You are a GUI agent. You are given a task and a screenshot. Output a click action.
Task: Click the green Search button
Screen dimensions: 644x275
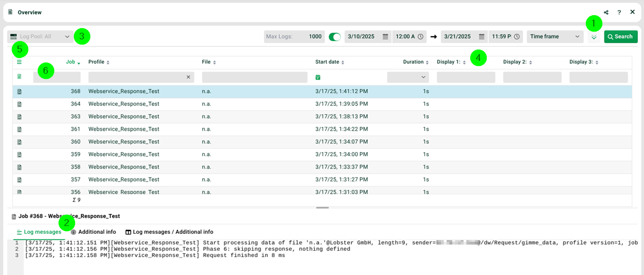pyautogui.click(x=620, y=37)
